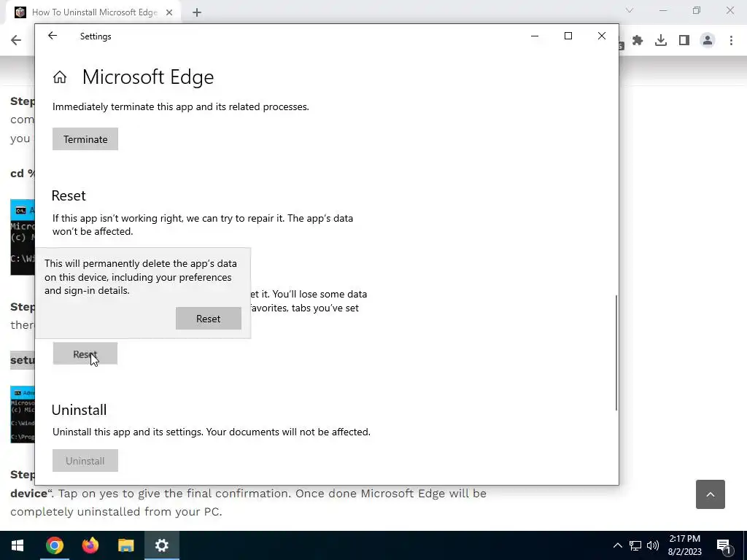Toggle Chrome side panel icon

[684, 41]
